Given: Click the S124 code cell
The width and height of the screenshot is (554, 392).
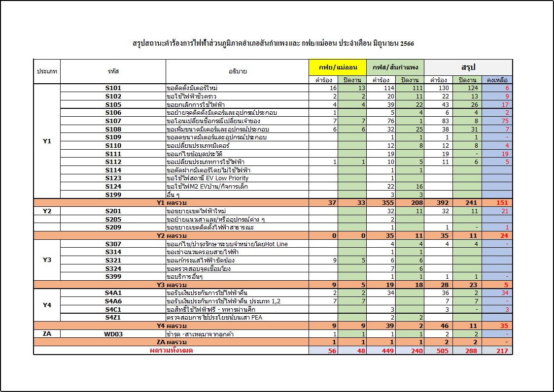Looking at the screenshot, I should [113, 187].
